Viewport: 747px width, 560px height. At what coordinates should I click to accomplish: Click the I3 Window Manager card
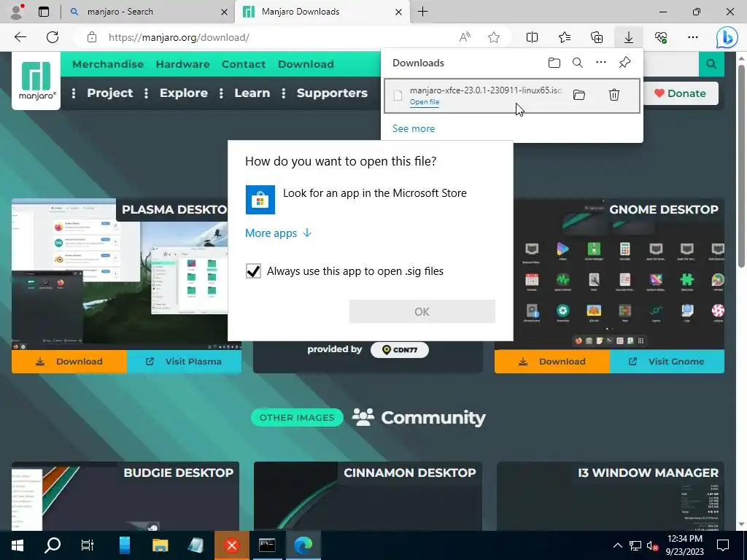611,496
